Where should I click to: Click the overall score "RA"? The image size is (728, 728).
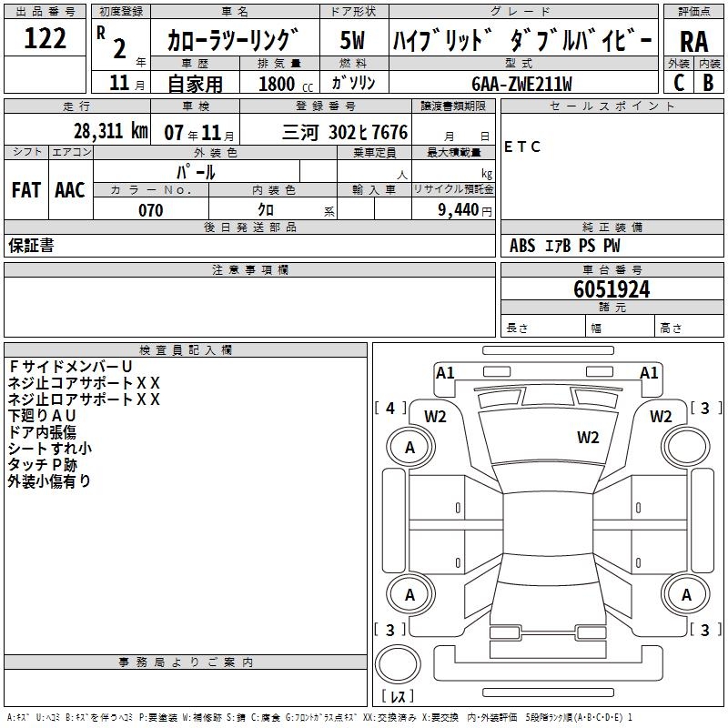tap(693, 42)
